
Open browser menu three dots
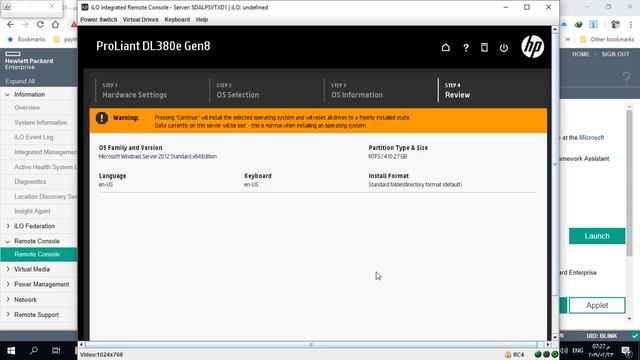[x=631, y=24]
